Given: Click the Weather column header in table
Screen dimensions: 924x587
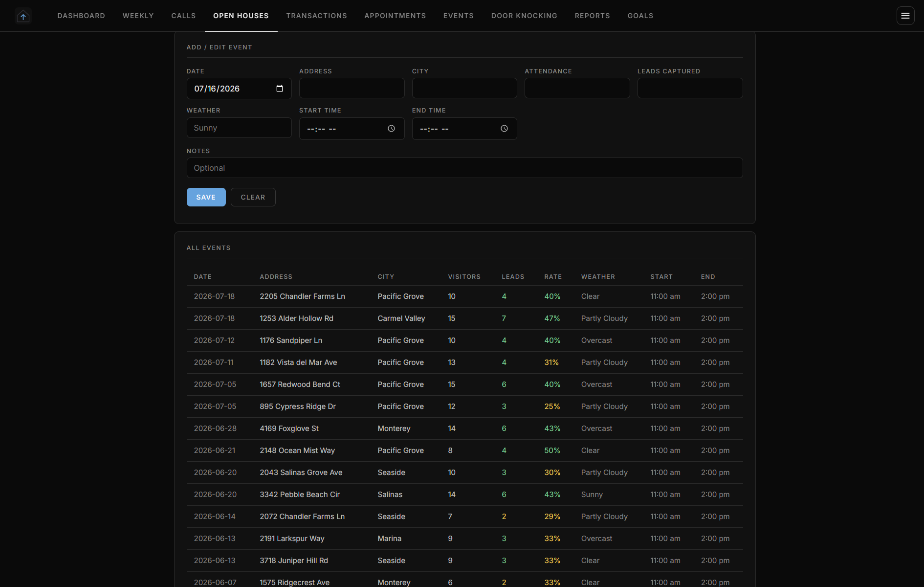Looking at the screenshot, I should pyautogui.click(x=598, y=277).
